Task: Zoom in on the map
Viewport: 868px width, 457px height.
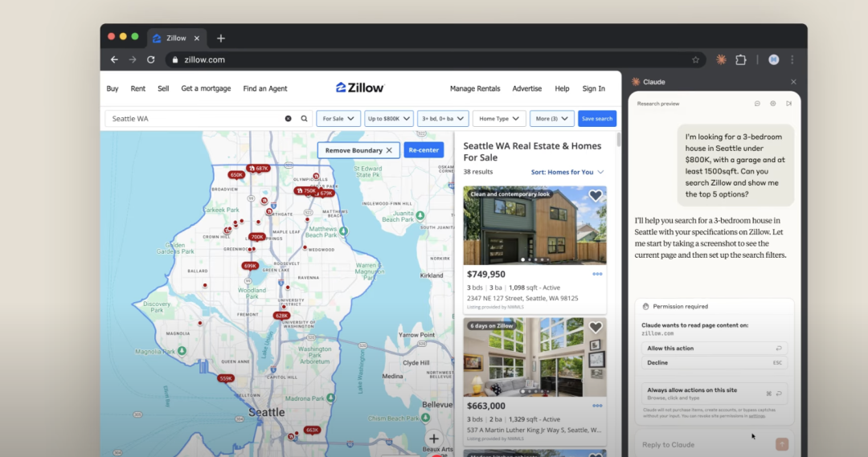Action: tap(434, 439)
